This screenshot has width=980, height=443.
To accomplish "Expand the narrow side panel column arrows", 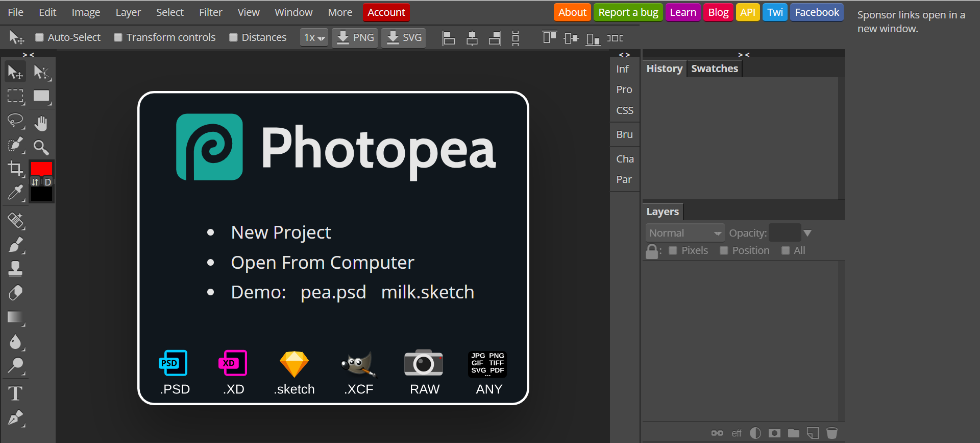I will coord(624,55).
